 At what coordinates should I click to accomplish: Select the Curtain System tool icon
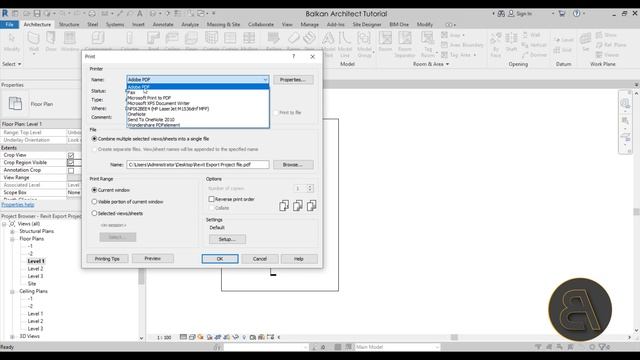211,39
